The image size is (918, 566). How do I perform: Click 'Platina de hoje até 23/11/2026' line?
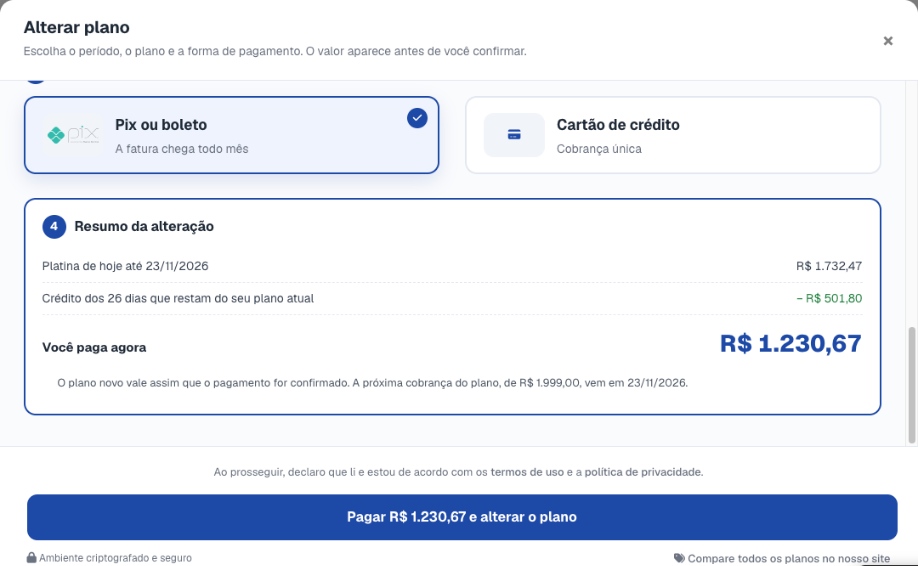tap(125, 266)
